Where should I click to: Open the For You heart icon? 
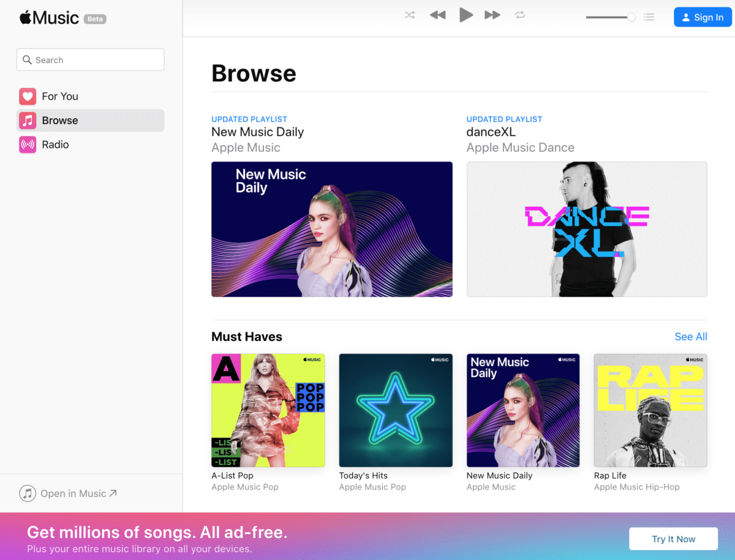[28, 96]
